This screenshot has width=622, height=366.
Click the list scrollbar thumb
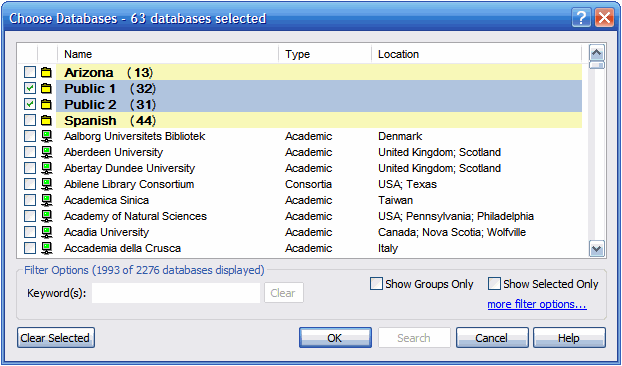tap(597, 65)
